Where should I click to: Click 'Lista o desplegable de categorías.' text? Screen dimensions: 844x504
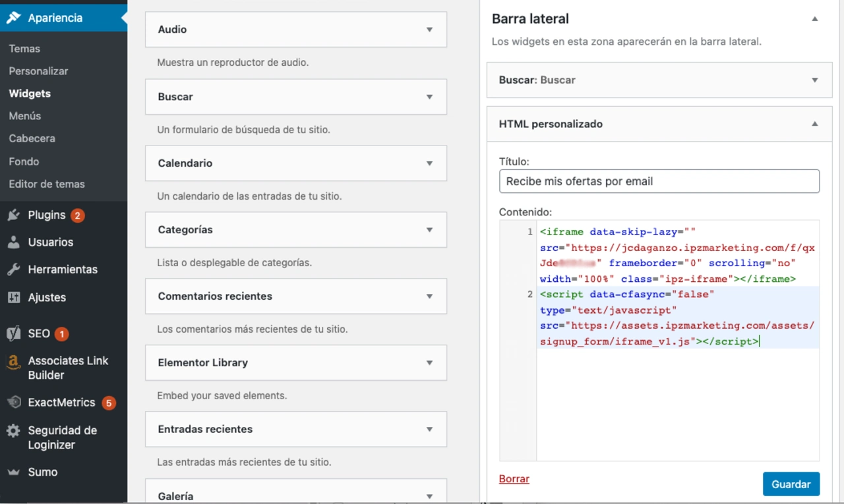click(234, 263)
